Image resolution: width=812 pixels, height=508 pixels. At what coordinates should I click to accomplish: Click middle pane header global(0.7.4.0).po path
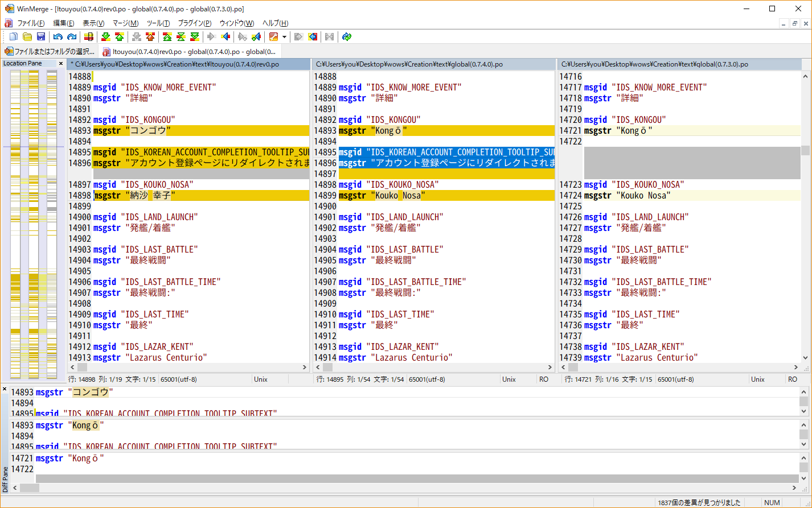433,64
